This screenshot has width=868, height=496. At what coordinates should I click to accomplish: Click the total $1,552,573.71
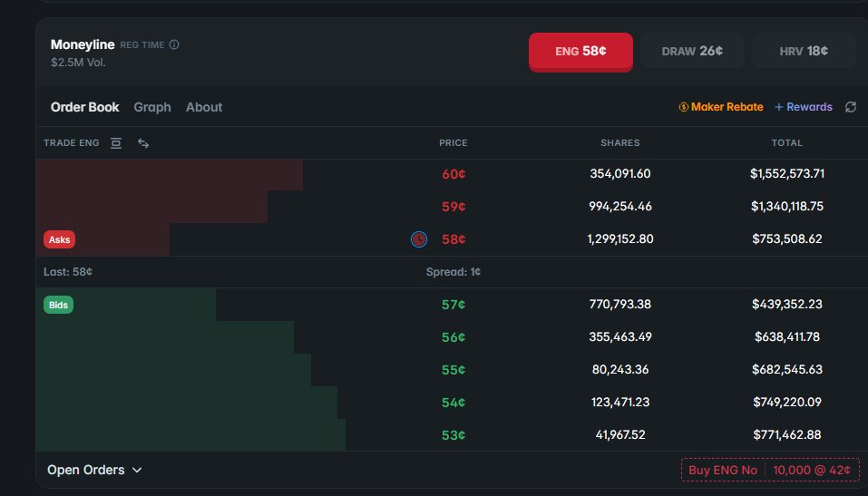[x=787, y=174]
